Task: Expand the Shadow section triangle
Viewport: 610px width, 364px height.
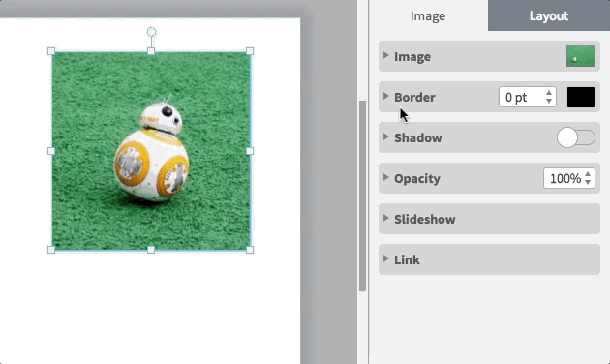Action: click(x=385, y=136)
